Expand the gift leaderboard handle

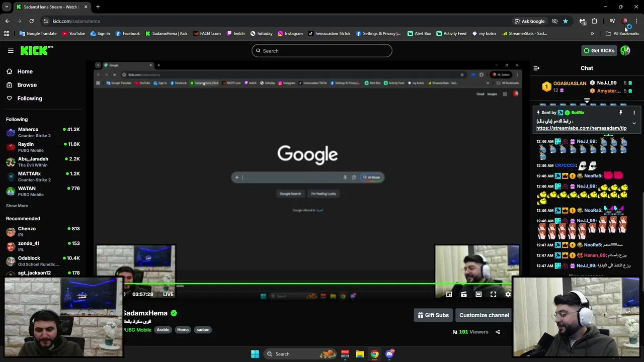(x=587, y=101)
